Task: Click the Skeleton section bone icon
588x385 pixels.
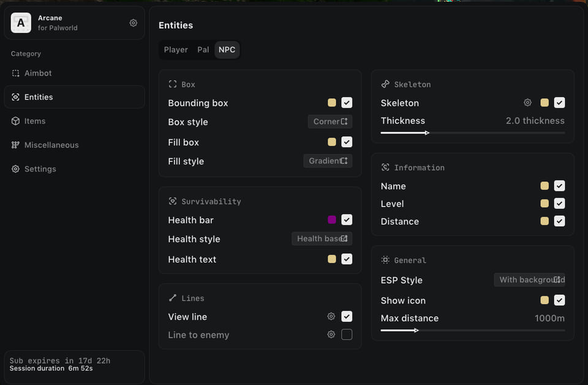Action: point(385,84)
